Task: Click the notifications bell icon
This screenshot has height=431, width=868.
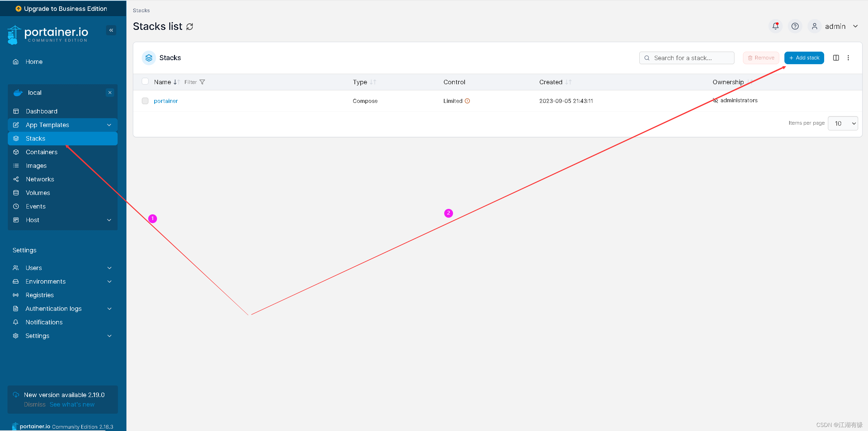Action: pos(775,26)
